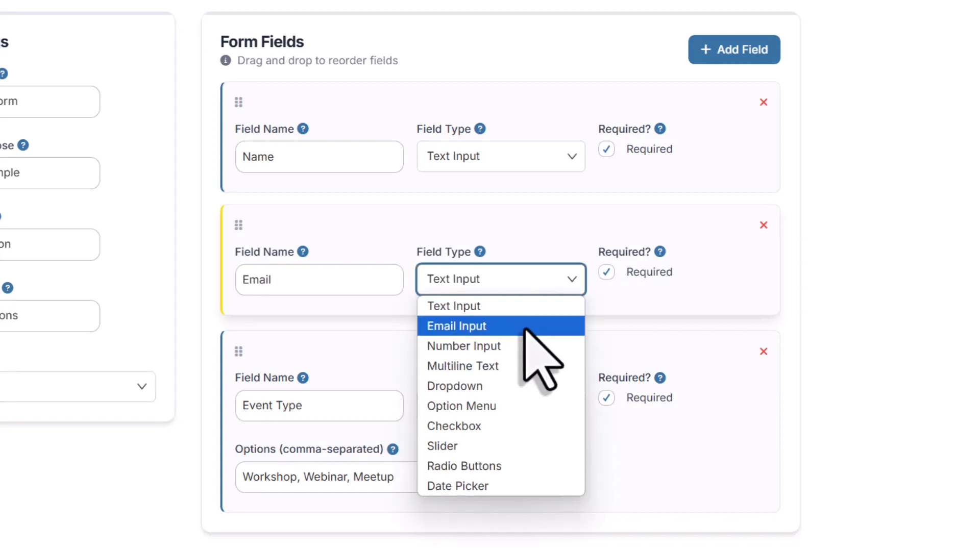Viewport: 980px width, 551px height.
Task: Open help tooltip next to Field Type label
Action: tap(480, 129)
